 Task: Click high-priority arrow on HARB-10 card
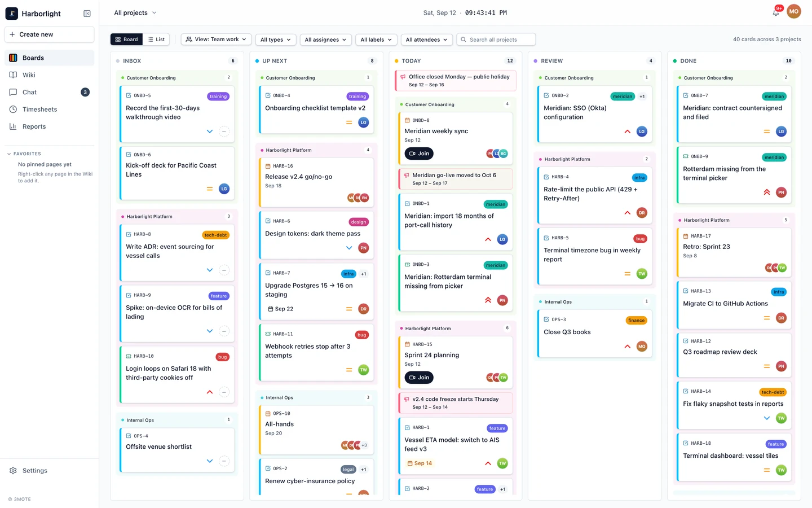(210, 392)
